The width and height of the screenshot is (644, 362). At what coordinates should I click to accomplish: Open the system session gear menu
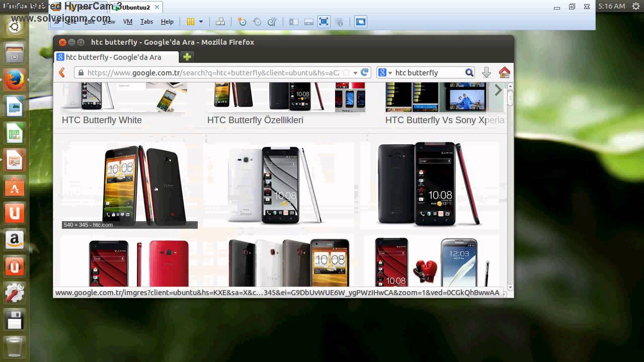[635, 6]
